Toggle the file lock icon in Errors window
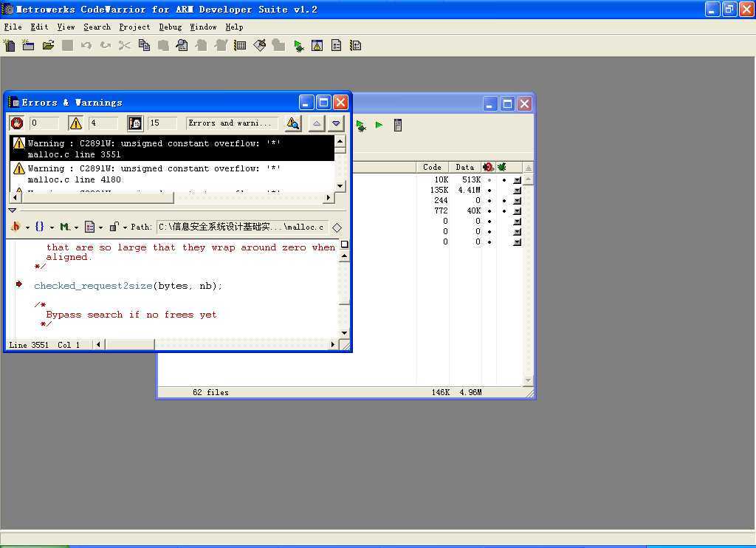 114,227
